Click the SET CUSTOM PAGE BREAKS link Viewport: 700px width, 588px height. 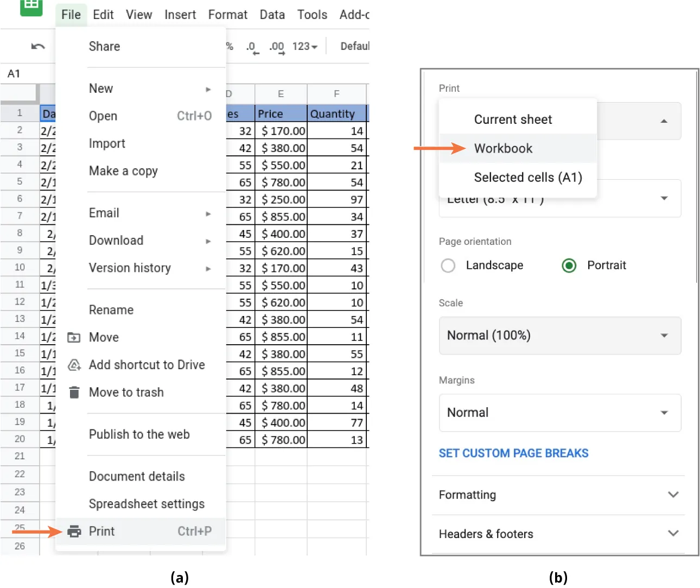(x=513, y=453)
